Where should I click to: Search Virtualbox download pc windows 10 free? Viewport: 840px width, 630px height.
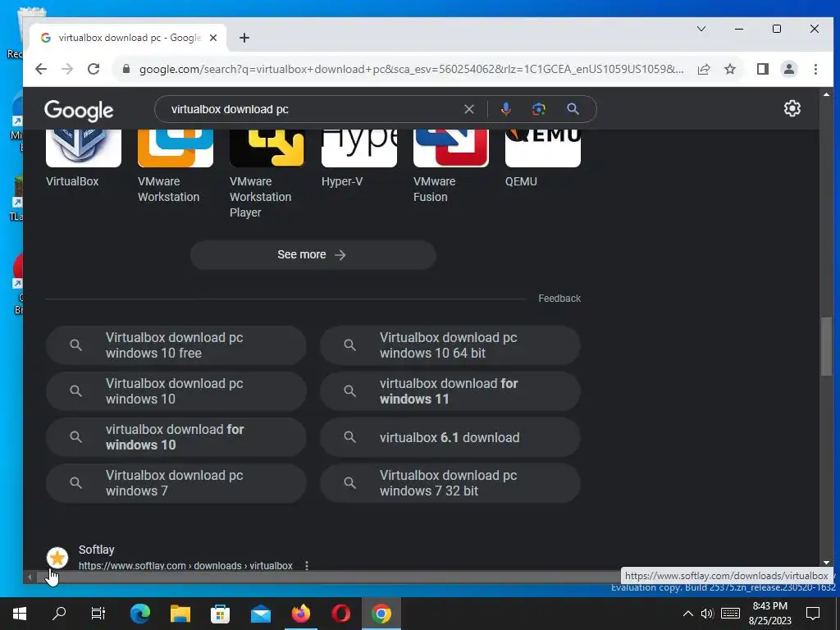176,345
